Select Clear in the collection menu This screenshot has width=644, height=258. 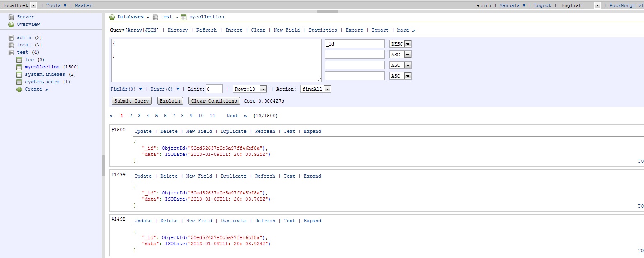(258, 30)
